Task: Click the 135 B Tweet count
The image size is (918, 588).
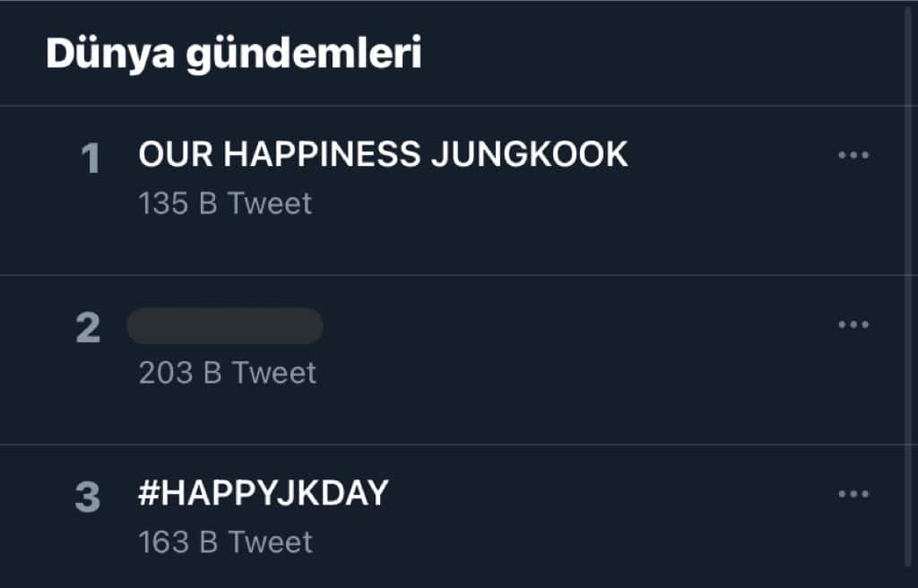Action: [225, 203]
